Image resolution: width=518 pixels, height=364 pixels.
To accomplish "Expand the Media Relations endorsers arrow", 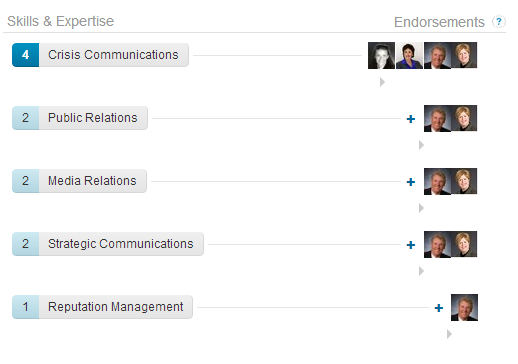I will (421, 208).
